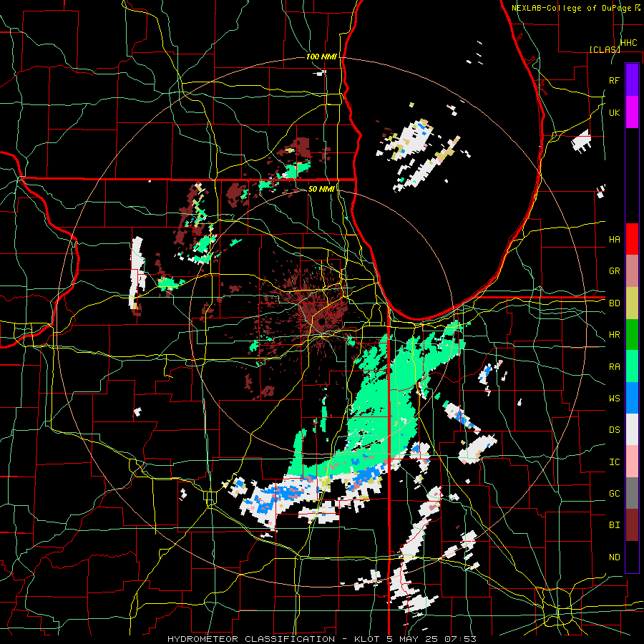Click the red HA legend color swatch
Image resolution: width=644 pixels, height=644 pixels.
[632, 239]
